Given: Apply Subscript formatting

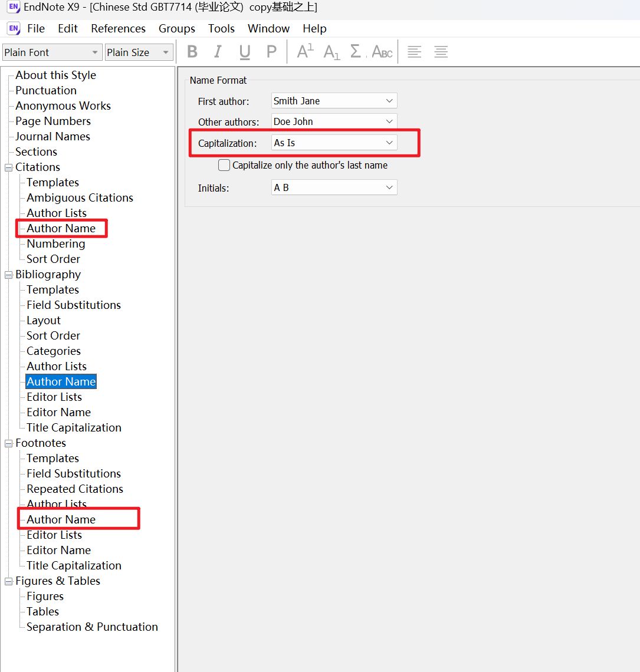Looking at the screenshot, I should coord(332,52).
